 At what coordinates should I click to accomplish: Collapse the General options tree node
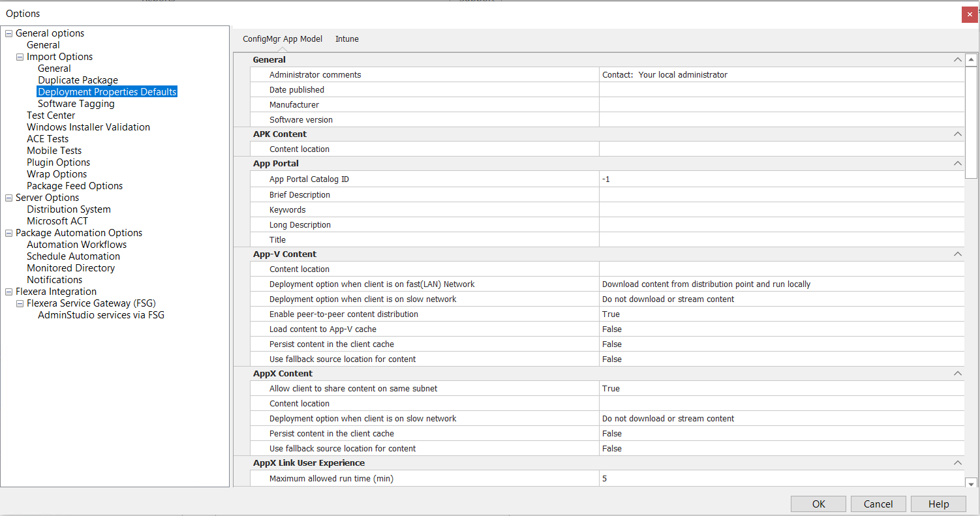coord(8,33)
